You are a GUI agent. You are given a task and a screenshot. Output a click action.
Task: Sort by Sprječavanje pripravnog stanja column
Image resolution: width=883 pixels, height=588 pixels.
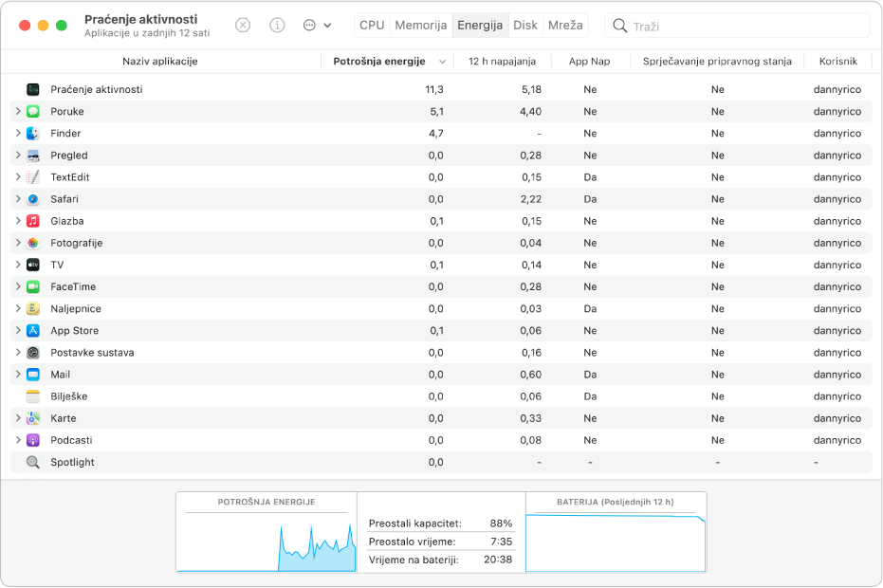point(717,62)
